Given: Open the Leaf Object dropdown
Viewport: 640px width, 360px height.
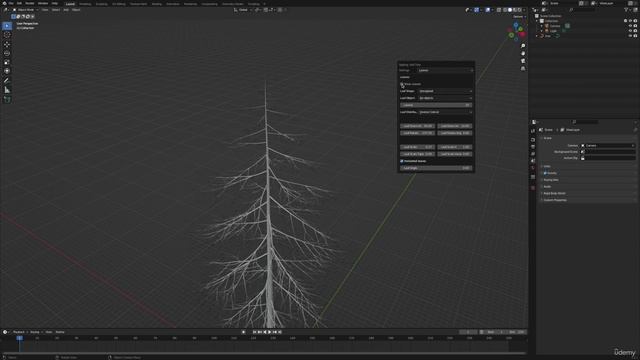Looking at the screenshot, I should (x=446, y=98).
